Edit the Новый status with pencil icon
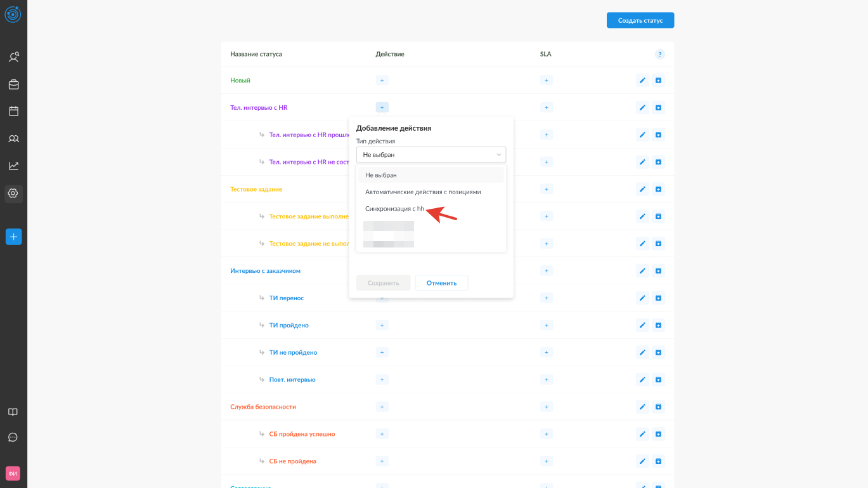The image size is (868, 488). point(642,81)
